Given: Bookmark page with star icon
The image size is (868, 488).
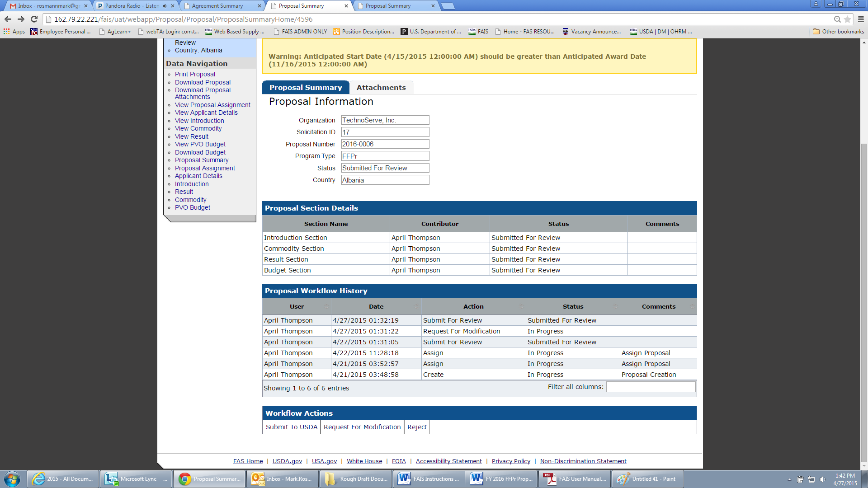Looking at the screenshot, I should click(847, 19).
